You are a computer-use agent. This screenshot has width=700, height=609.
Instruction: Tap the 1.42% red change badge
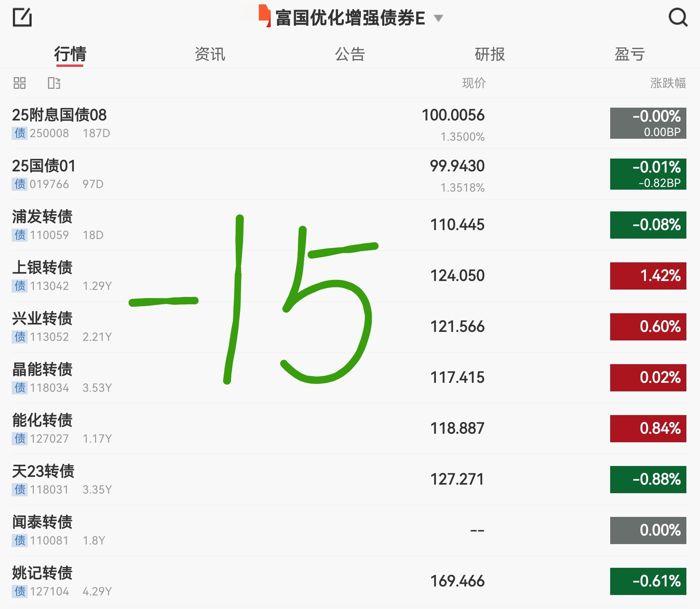(648, 276)
